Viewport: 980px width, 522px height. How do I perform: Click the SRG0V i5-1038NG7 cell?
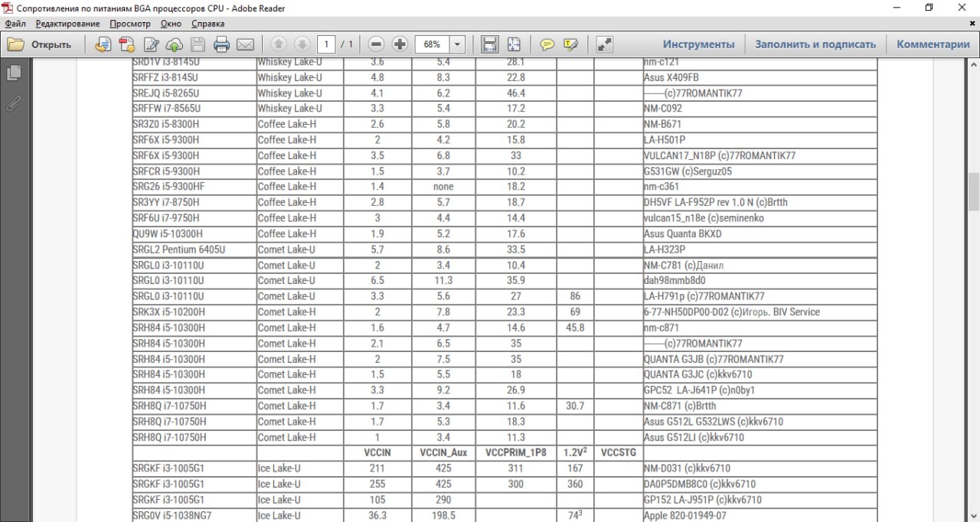[x=194, y=516]
